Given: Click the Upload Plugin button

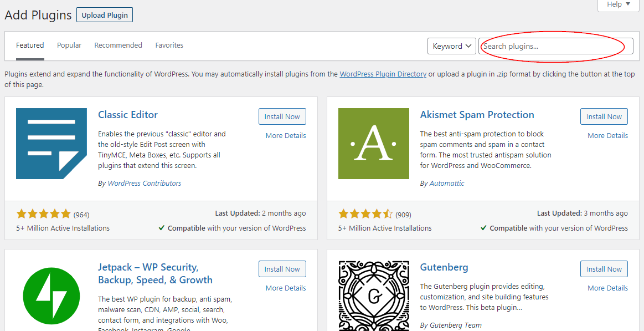Looking at the screenshot, I should 105,15.
